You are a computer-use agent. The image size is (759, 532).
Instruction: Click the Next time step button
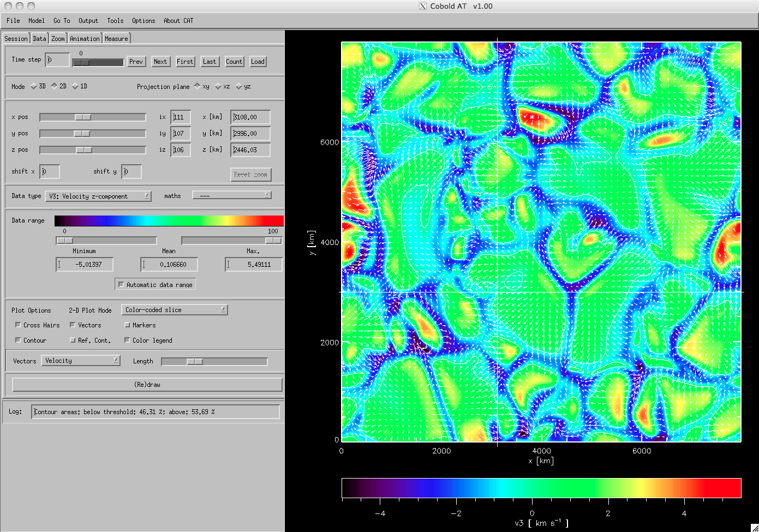(x=160, y=62)
